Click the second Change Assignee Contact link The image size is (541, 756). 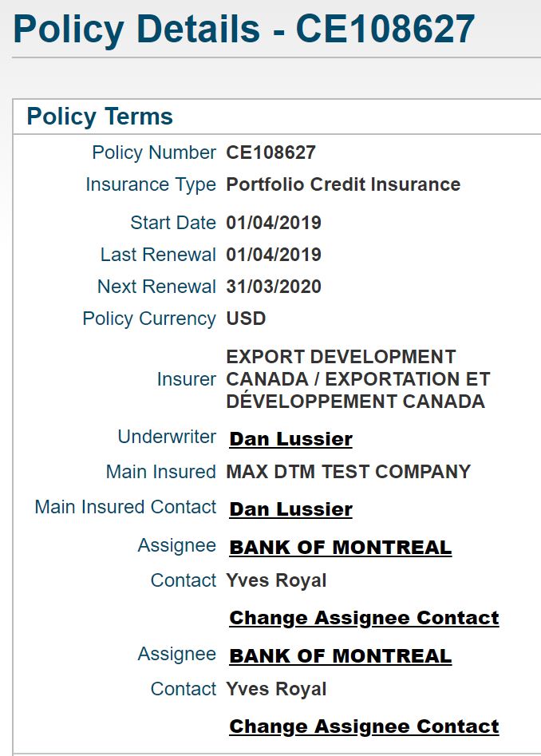[x=364, y=726]
